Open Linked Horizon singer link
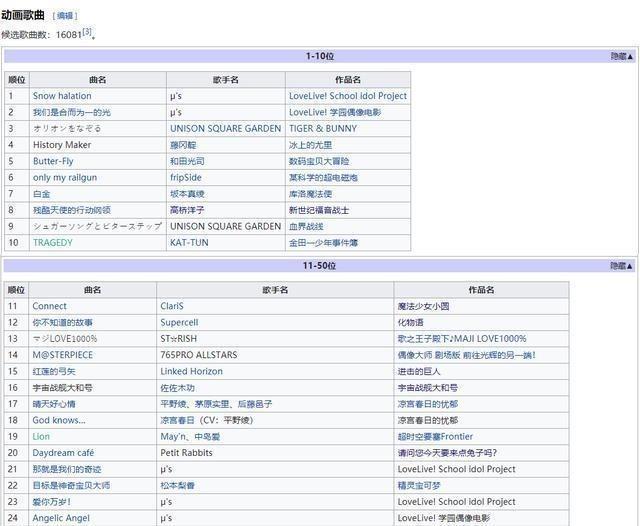640x526 pixels. 191,371
